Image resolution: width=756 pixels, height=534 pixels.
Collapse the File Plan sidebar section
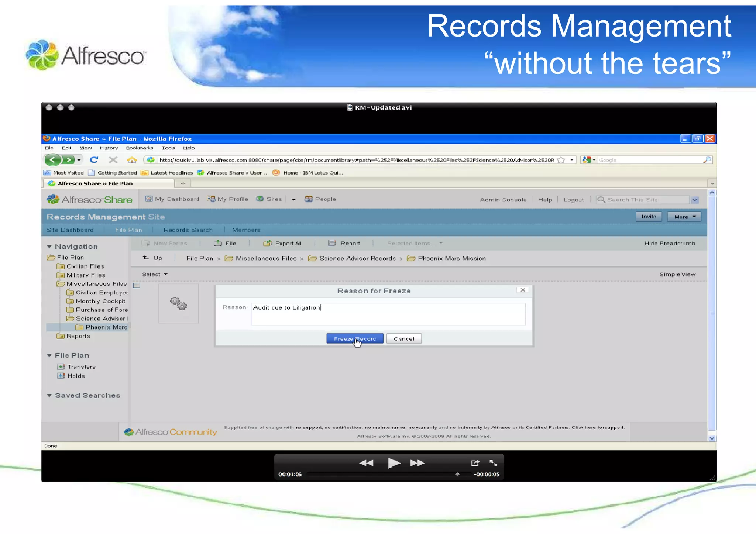pos(49,355)
